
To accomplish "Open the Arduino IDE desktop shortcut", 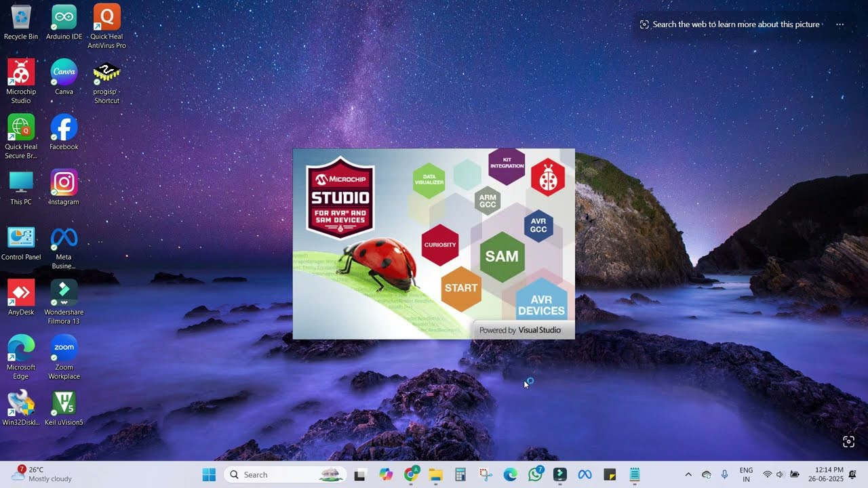I will click(64, 22).
